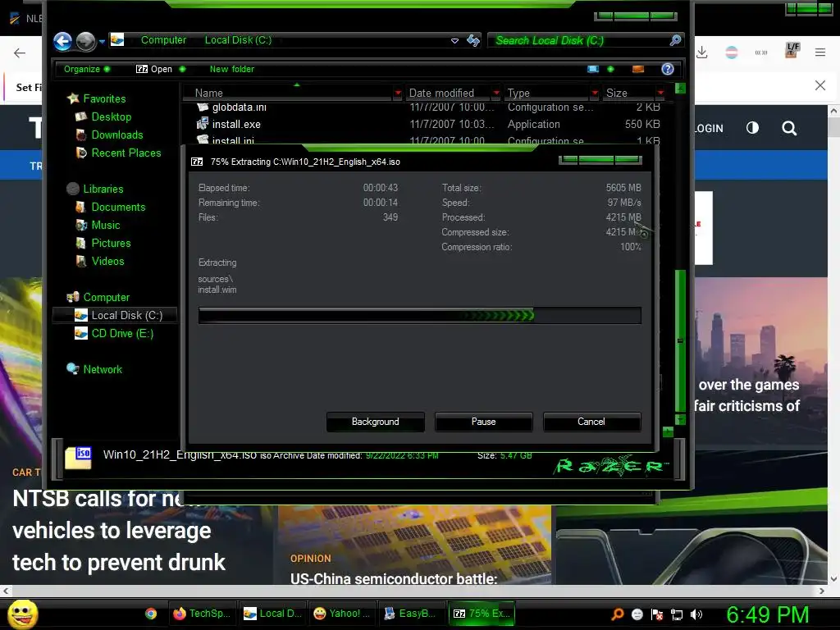
Task: Go back in Explorer navigation
Action: pyautogui.click(x=62, y=41)
